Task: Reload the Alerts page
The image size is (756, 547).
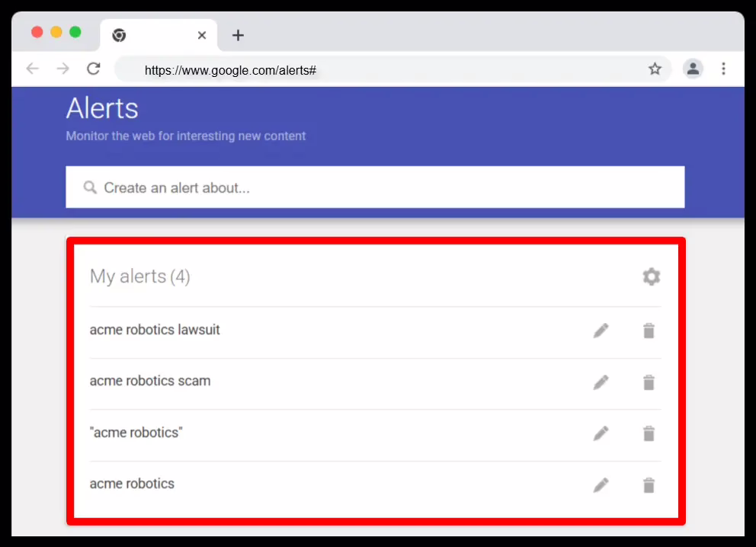Action: (x=93, y=69)
